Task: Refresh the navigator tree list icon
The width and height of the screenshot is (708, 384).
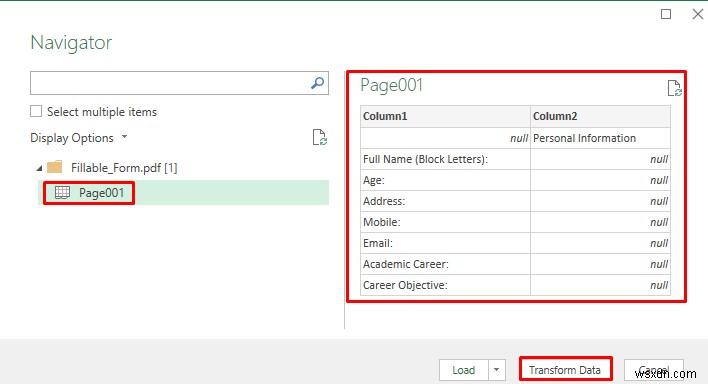Action: (x=320, y=137)
